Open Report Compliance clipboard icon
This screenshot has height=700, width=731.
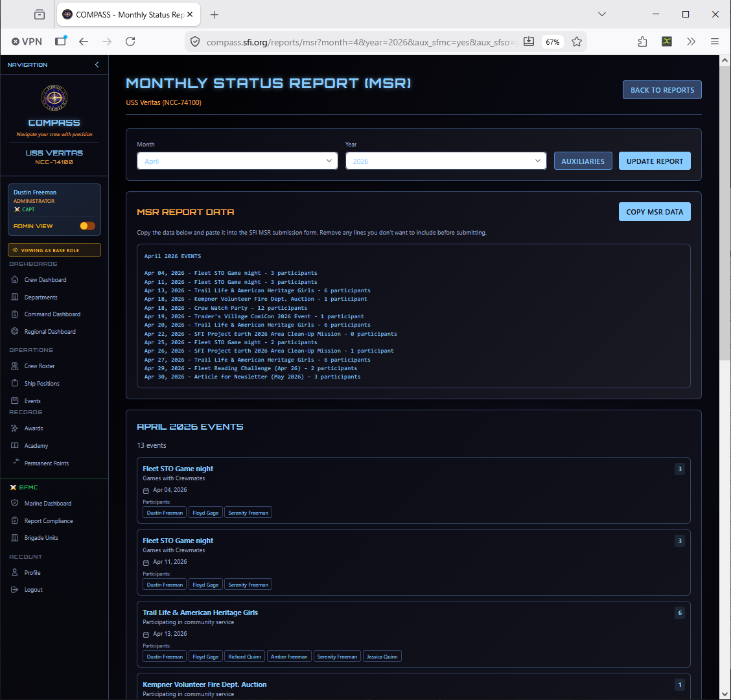point(14,520)
